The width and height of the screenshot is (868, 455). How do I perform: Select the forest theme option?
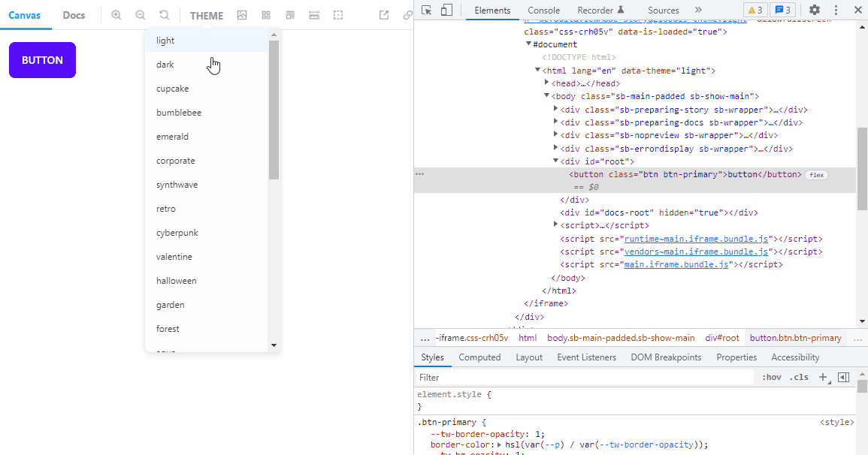tap(207, 329)
